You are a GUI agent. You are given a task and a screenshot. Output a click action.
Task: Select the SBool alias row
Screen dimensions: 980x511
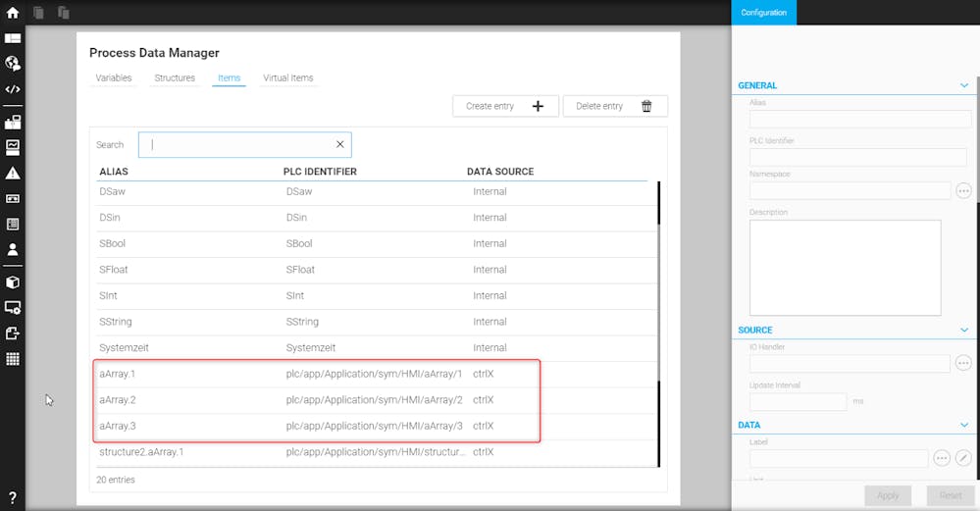[377, 243]
